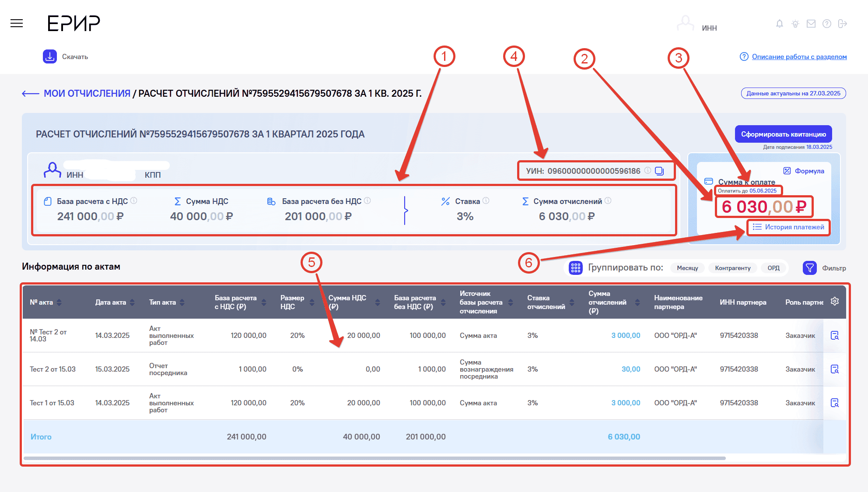
Task: Sort by Сумма отчислений column arrows
Action: click(x=637, y=302)
